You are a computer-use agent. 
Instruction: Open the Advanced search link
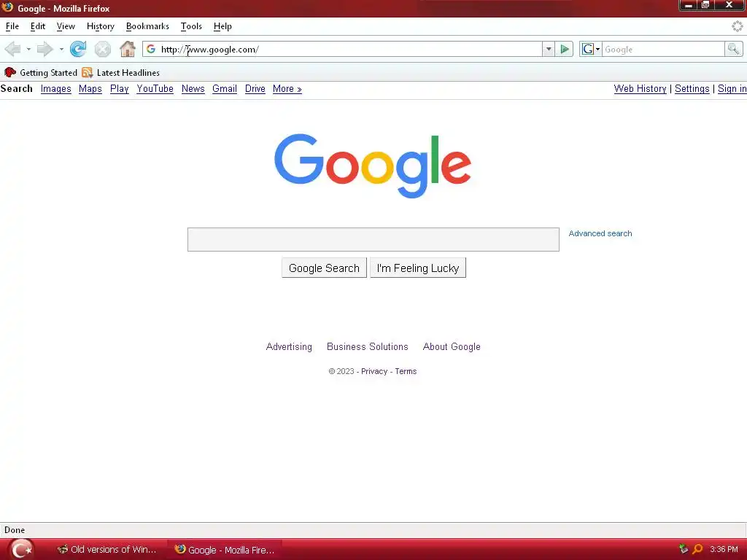pos(600,233)
